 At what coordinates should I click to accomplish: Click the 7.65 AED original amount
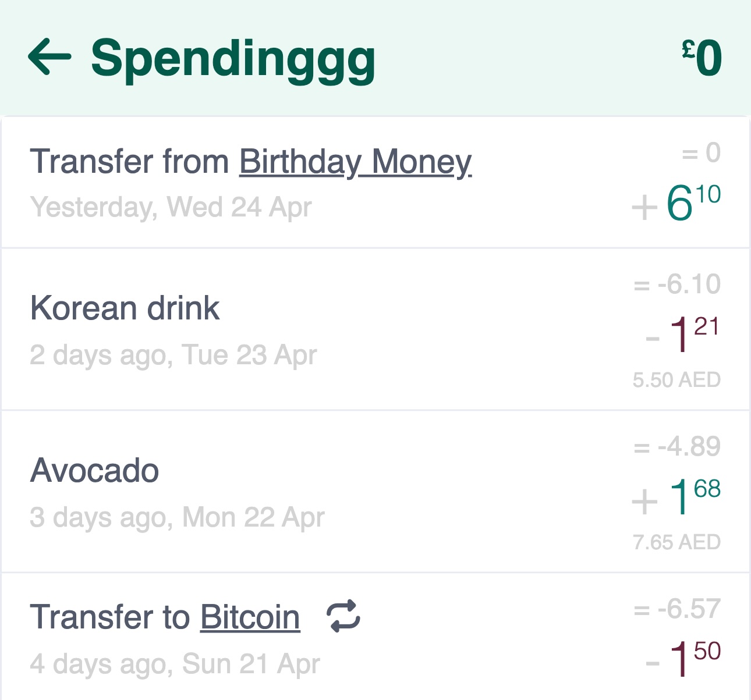tap(676, 542)
